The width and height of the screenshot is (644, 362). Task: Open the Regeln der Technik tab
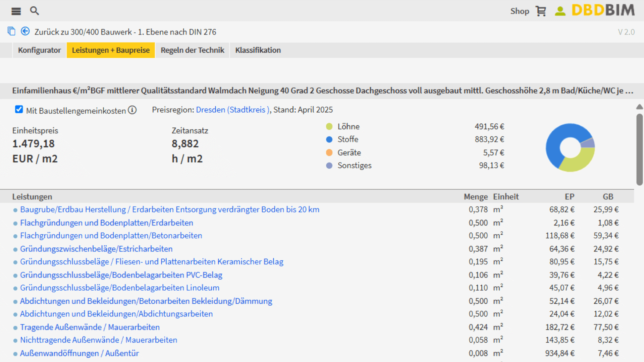pos(192,50)
